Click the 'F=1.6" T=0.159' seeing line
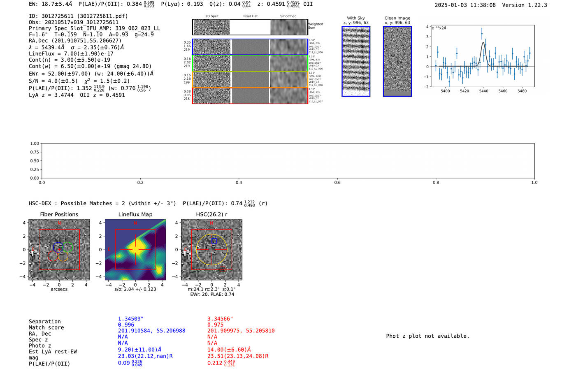 coord(91,35)
